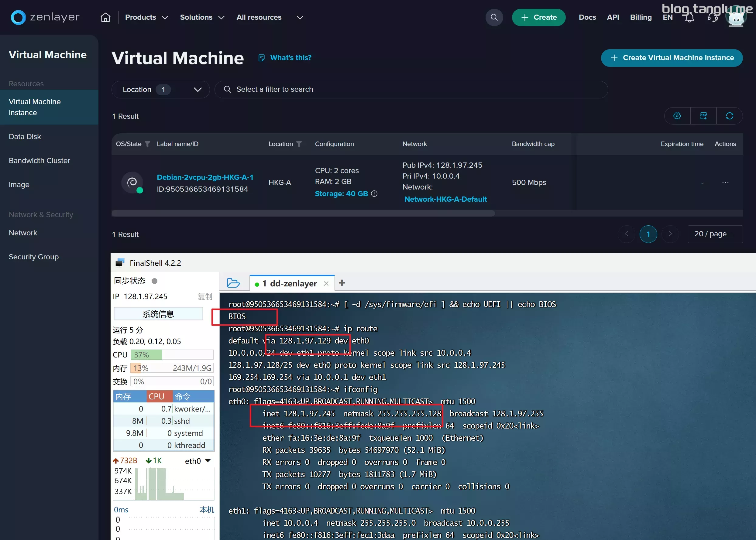This screenshot has width=756, height=540.
Task: Open the Debian-2vcpu-2gb-HKG-A-1 instance
Action: [205, 177]
